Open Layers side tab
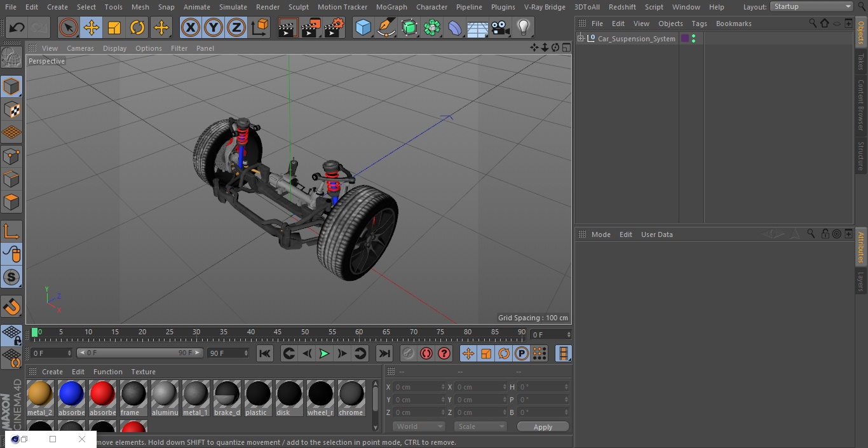 [861, 282]
